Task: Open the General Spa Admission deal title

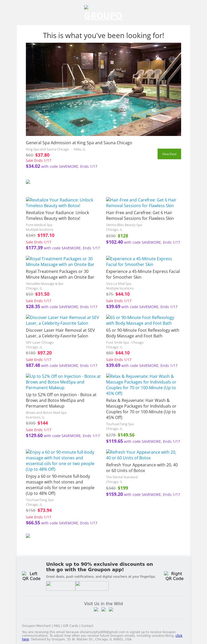Action: tap(79, 143)
